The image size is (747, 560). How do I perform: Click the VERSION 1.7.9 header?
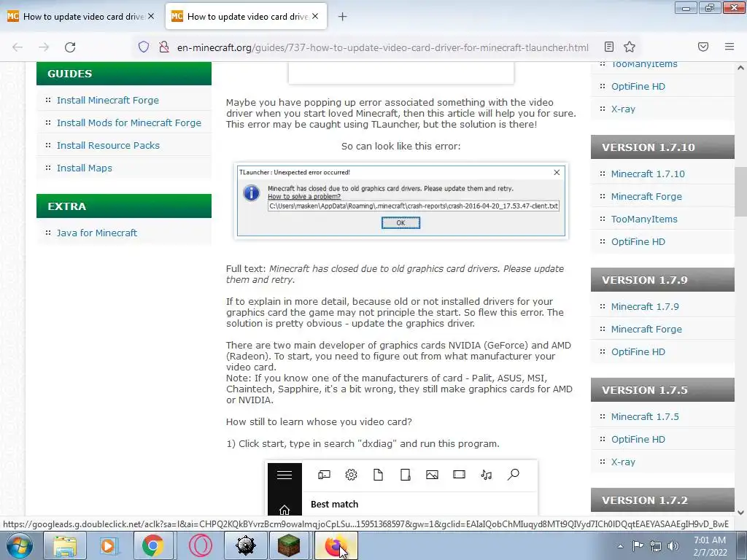click(662, 280)
